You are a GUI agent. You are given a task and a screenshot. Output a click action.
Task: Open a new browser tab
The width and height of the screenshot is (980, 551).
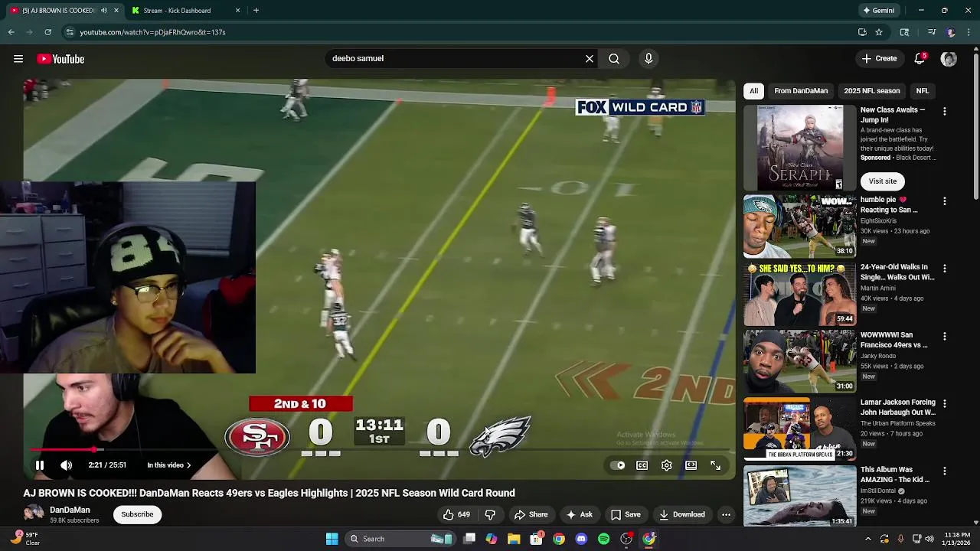pyautogui.click(x=256, y=11)
